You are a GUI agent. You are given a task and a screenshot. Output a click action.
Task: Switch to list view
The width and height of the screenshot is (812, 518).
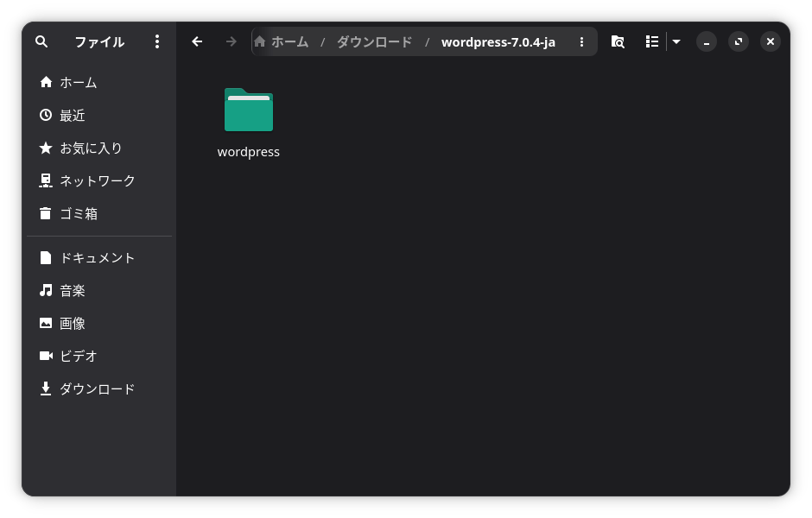pyautogui.click(x=652, y=42)
